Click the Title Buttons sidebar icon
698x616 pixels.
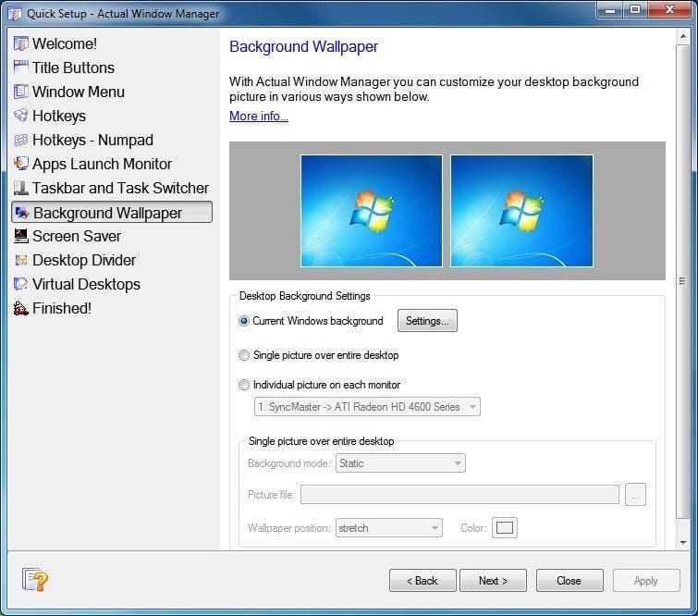[20, 68]
